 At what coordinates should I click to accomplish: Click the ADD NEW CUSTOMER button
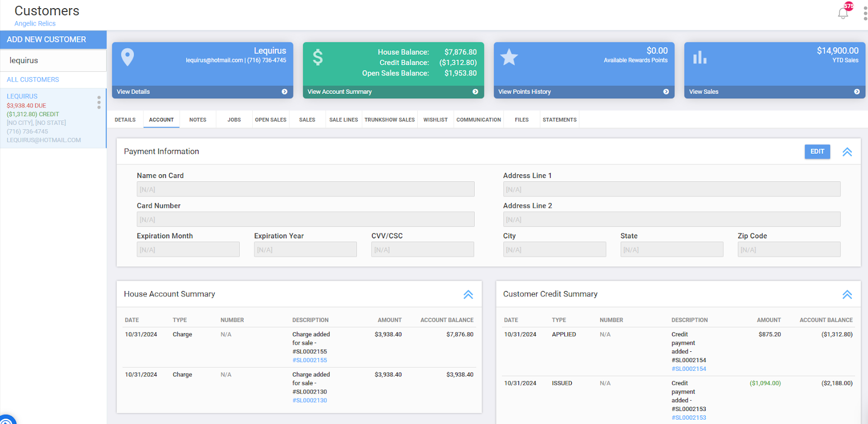coord(53,40)
